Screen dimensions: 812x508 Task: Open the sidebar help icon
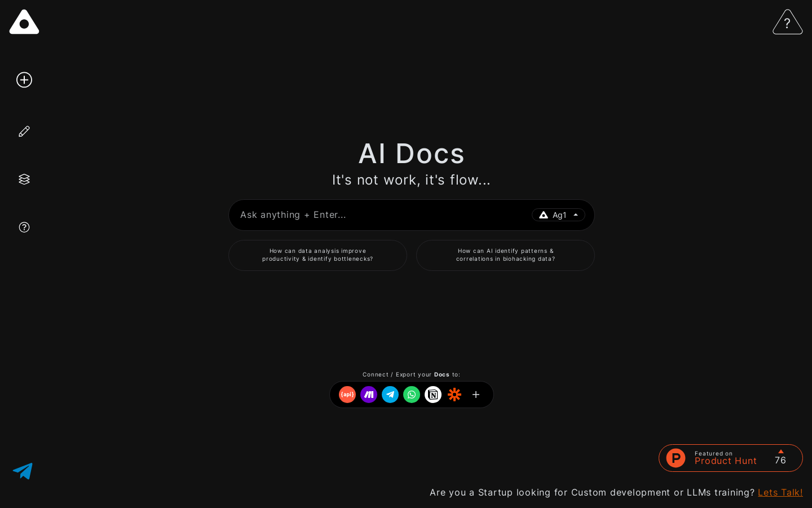24,227
